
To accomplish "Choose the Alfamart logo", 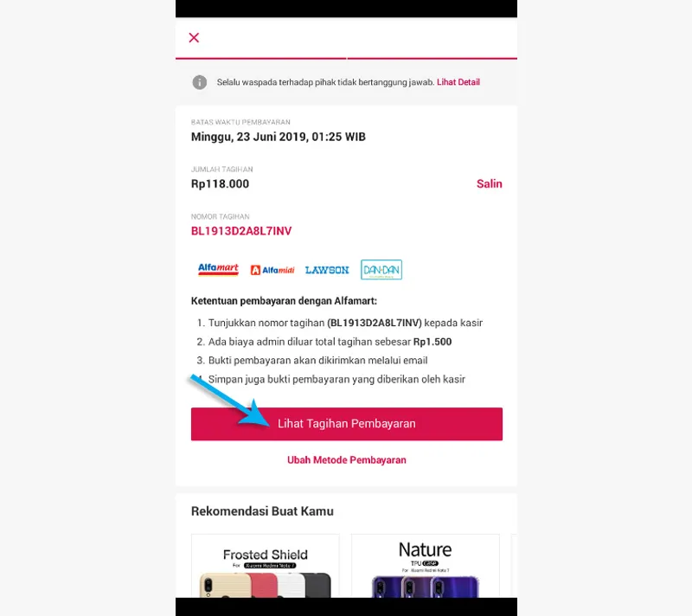I will [x=218, y=269].
